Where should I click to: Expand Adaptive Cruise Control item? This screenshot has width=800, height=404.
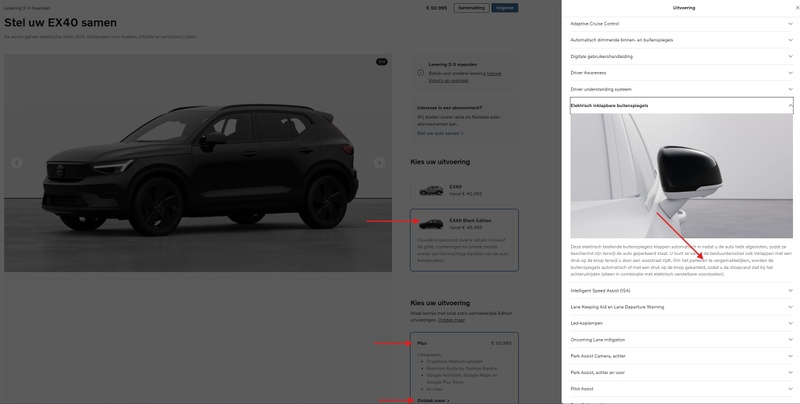click(682, 24)
